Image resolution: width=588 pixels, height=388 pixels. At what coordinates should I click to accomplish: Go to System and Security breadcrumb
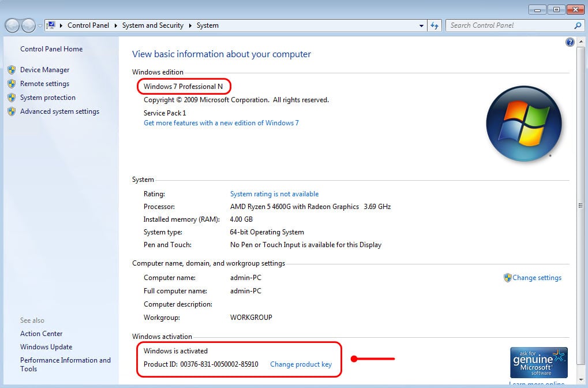pos(152,25)
